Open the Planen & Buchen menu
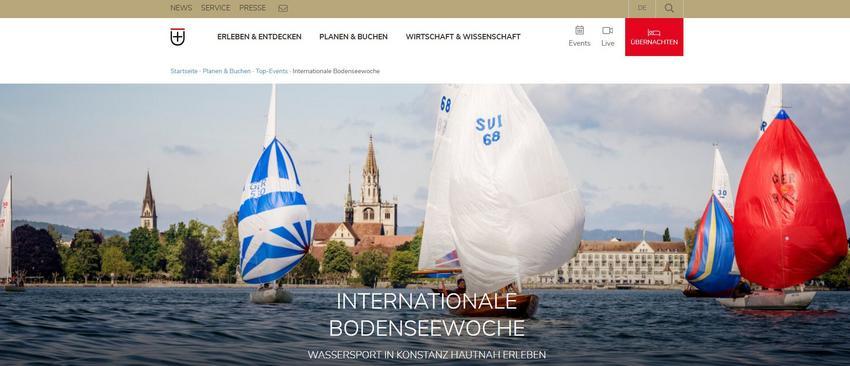Viewport: 850px width, 366px height. [x=353, y=37]
